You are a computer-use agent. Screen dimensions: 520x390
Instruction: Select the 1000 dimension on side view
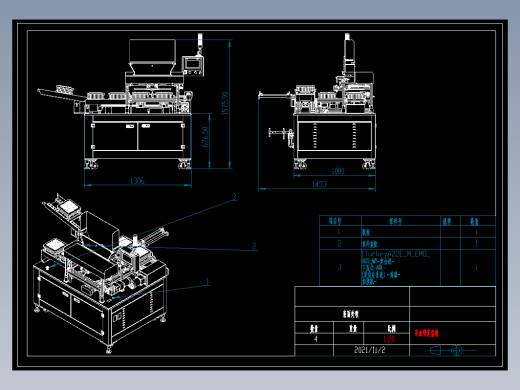tap(338, 171)
